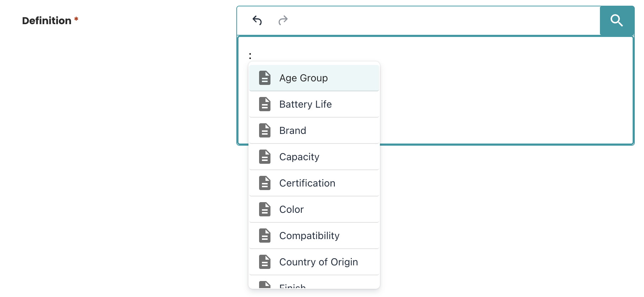Click the document icon beside Capacity
The height and width of the screenshot is (297, 644).
coord(265,157)
